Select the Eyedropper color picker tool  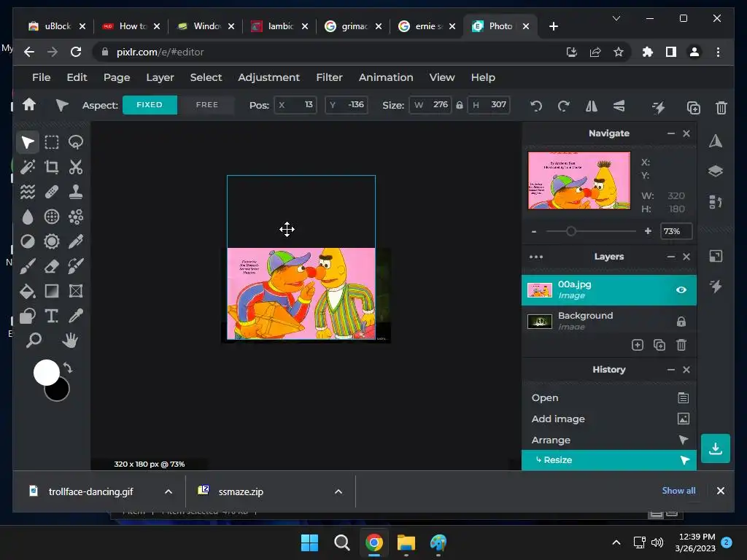76,316
